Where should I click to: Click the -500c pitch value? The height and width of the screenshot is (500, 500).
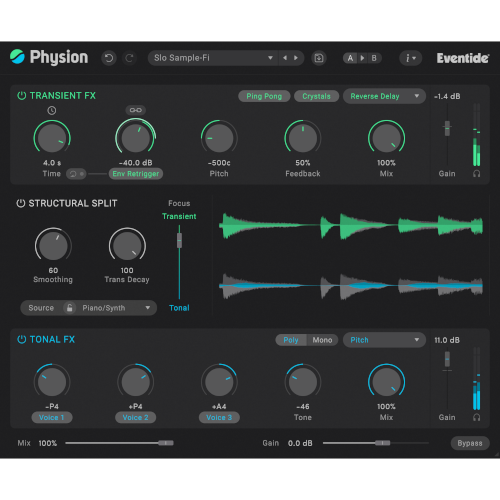coord(219,163)
